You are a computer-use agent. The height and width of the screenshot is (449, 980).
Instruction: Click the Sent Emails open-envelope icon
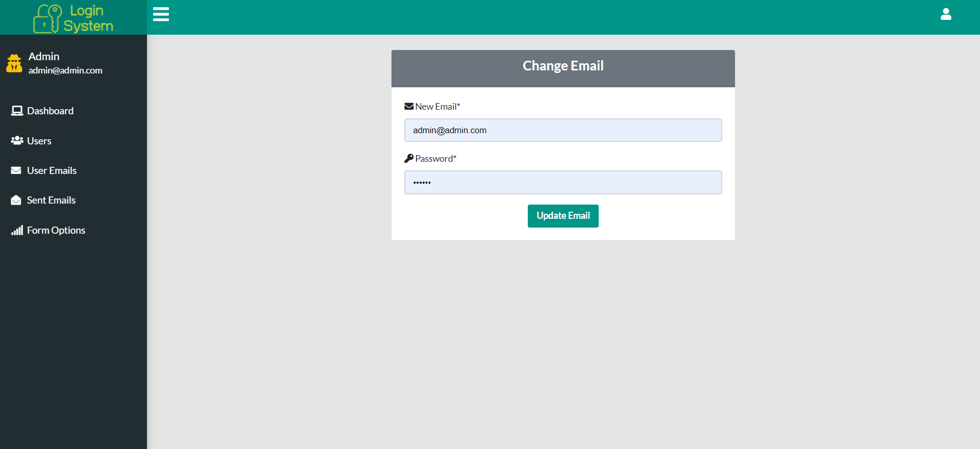click(16, 200)
